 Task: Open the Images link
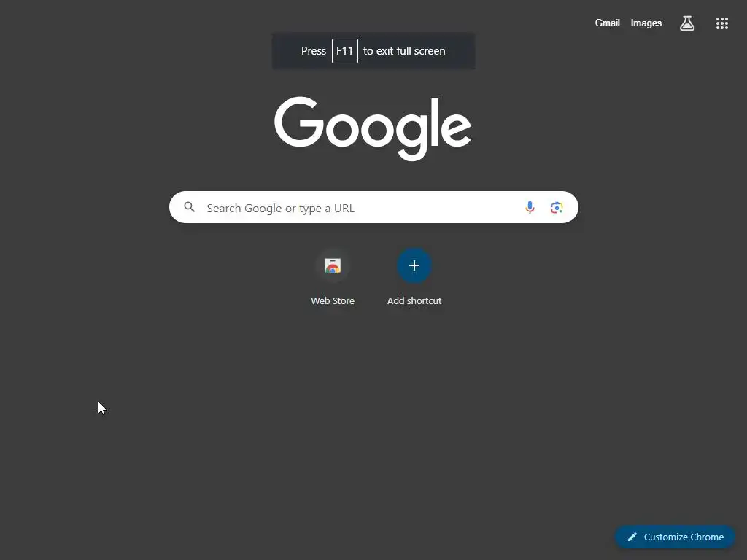tap(646, 23)
